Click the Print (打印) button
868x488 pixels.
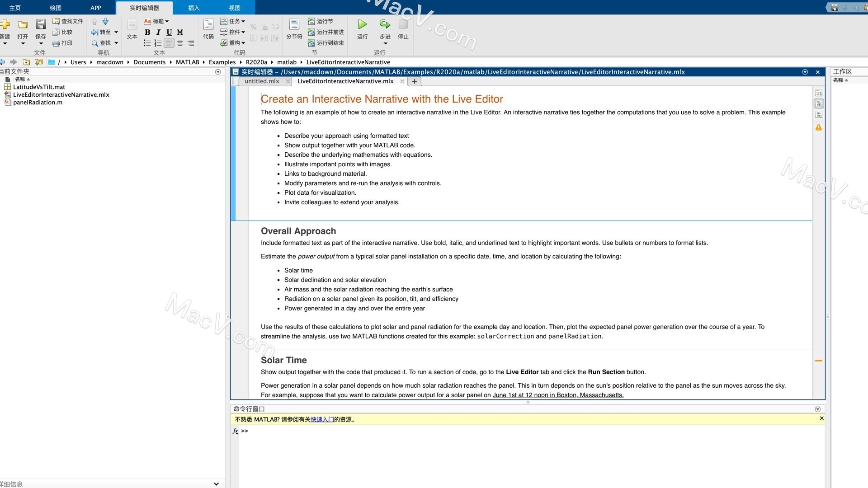(62, 43)
